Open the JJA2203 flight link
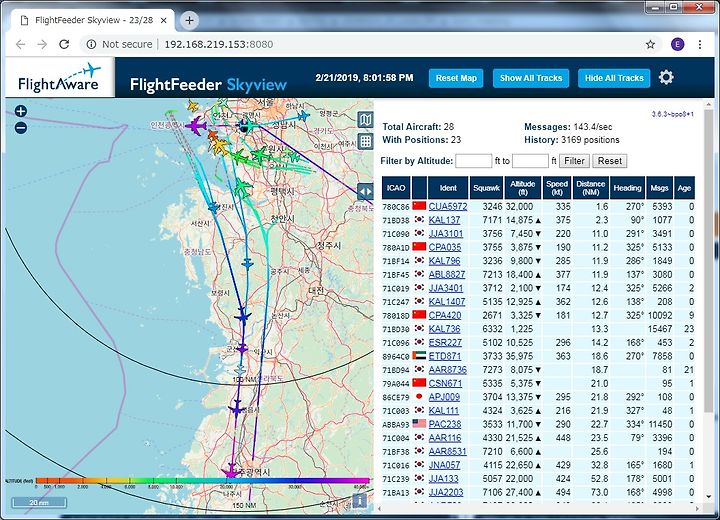 tap(446, 492)
